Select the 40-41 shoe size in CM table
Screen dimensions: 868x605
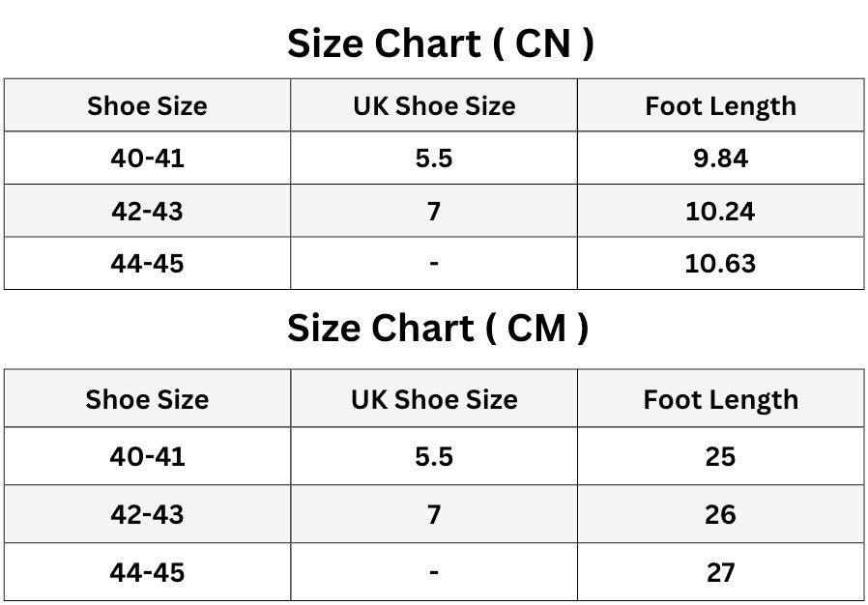[147, 457]
